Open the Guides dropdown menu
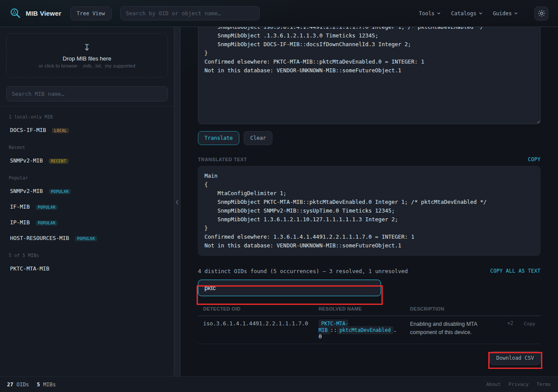558x392 pixels. 505,14
